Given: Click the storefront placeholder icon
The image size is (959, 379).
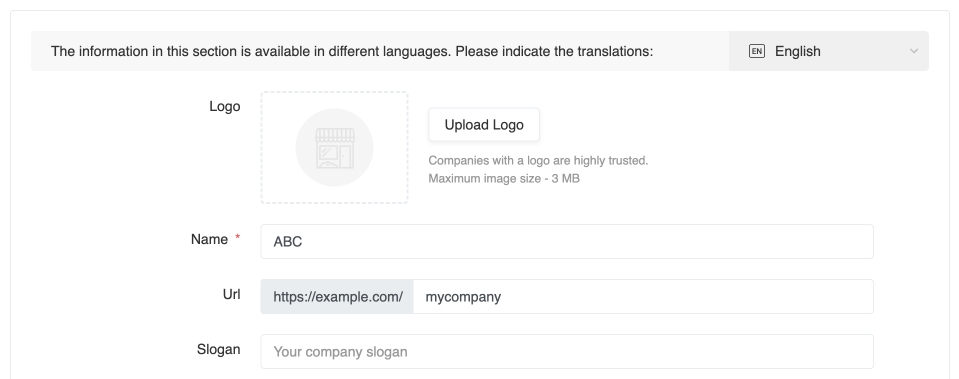Looking at the screenshot, I should (335, 147).
